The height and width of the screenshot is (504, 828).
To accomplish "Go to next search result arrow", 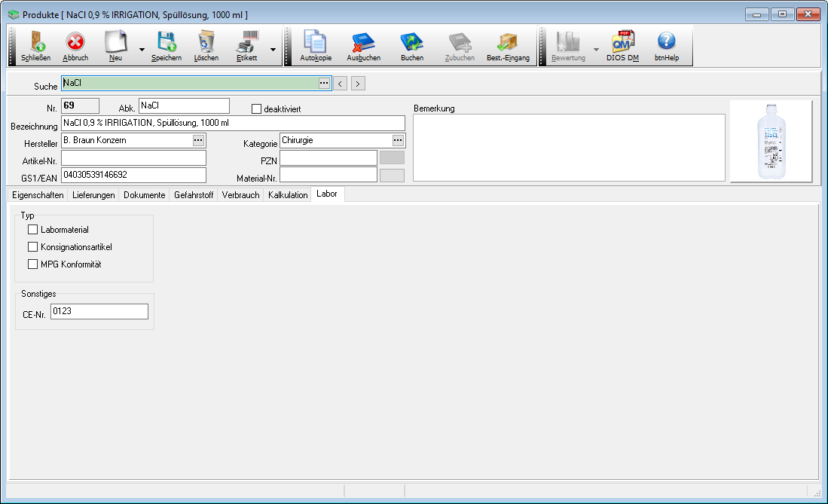I will [358, 84].
